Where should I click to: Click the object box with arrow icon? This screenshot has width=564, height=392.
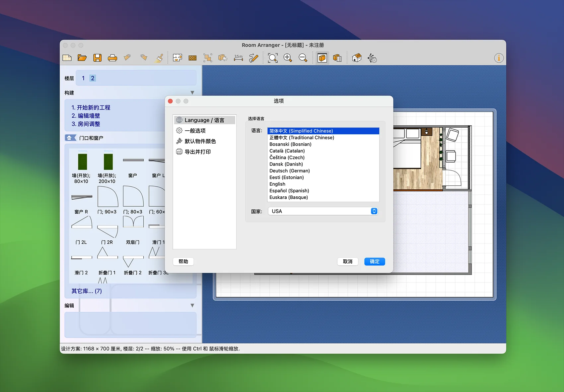pos(223,58)
